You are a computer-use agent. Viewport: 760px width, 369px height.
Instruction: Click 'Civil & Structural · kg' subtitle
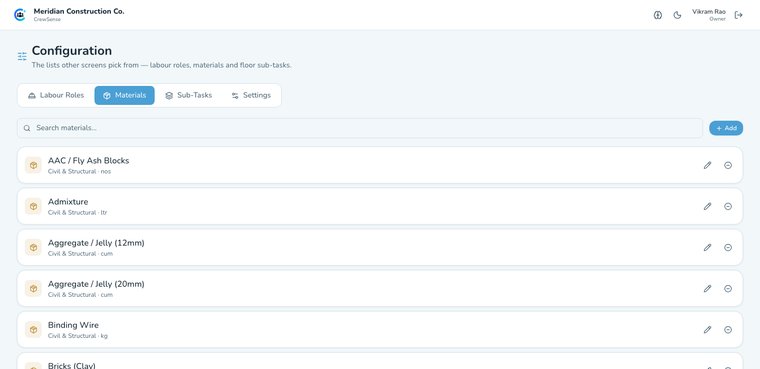[x=78, y=336]
